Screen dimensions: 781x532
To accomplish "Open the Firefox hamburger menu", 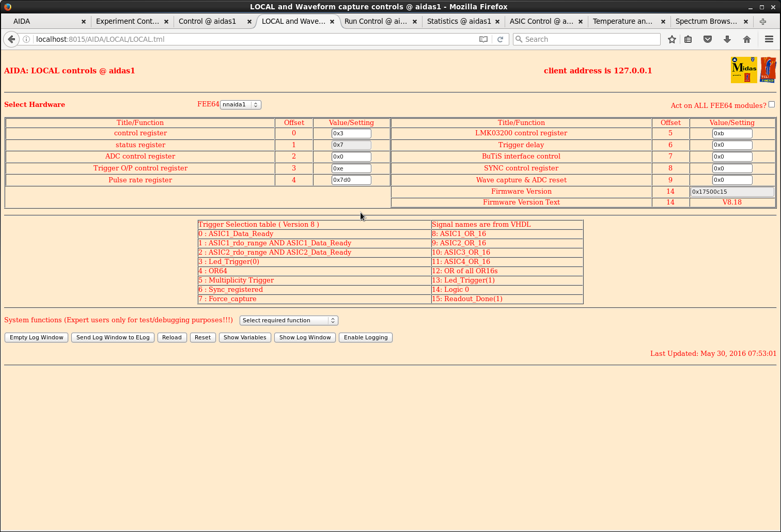I will point(769,39).
